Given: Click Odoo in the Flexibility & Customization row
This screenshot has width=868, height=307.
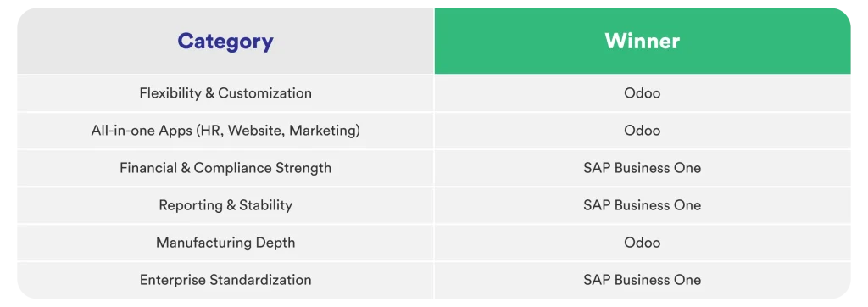Looking at the screenshot, I should (x=643, y=93).
